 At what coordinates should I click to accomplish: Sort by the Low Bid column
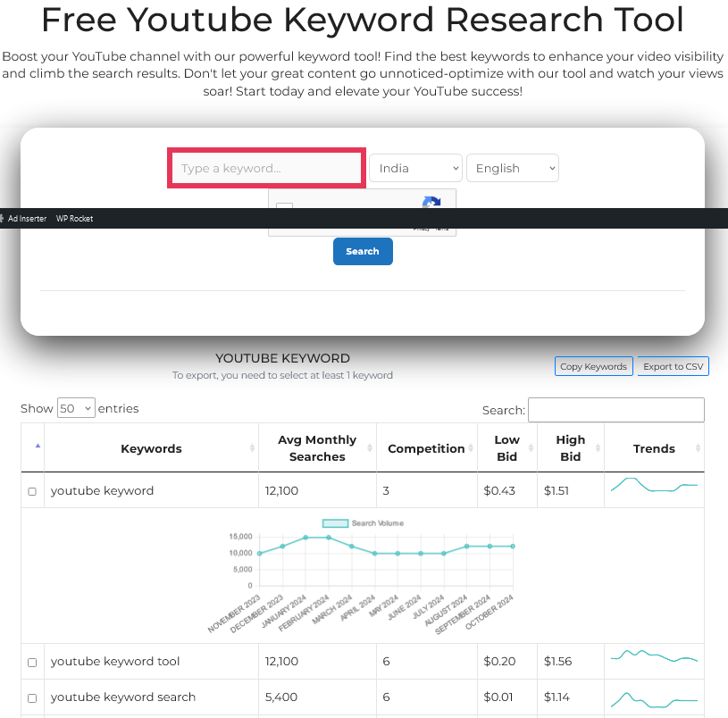[x=507, y=448]
